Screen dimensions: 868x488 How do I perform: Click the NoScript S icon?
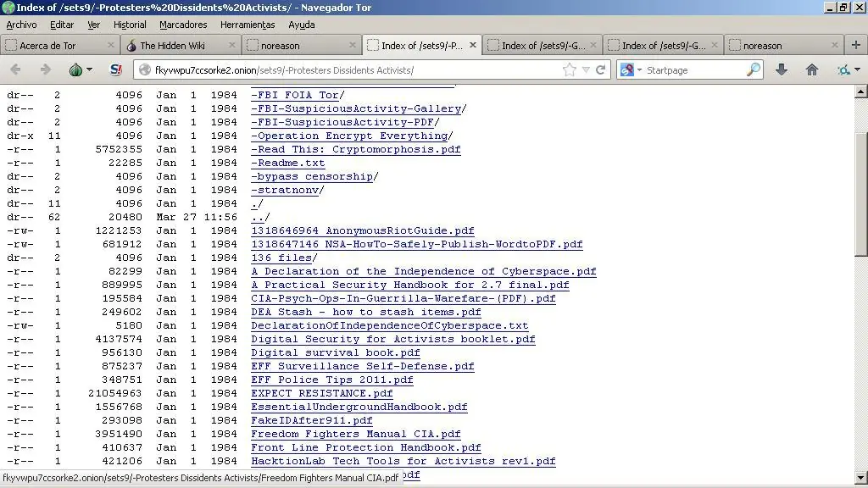[115, 69]
